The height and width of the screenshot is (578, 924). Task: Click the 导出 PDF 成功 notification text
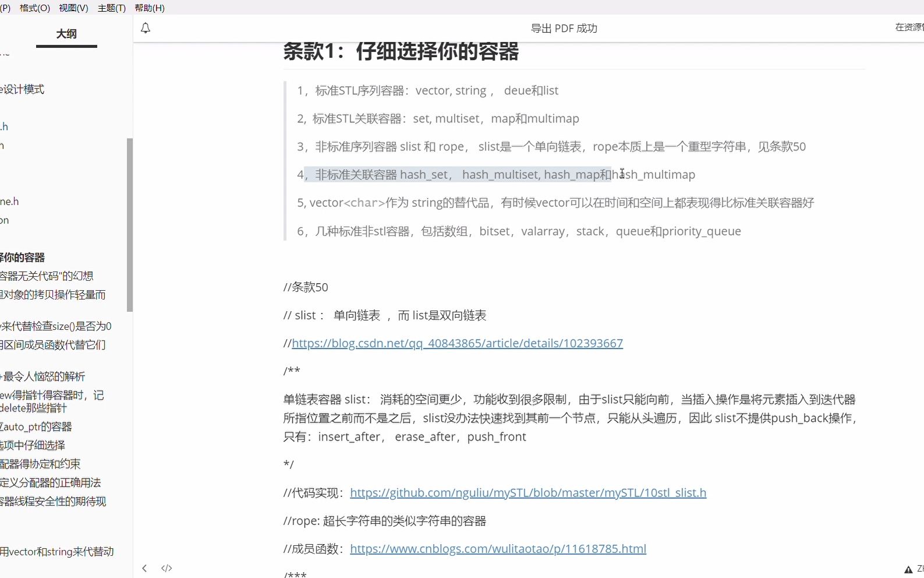pos(564,29)
